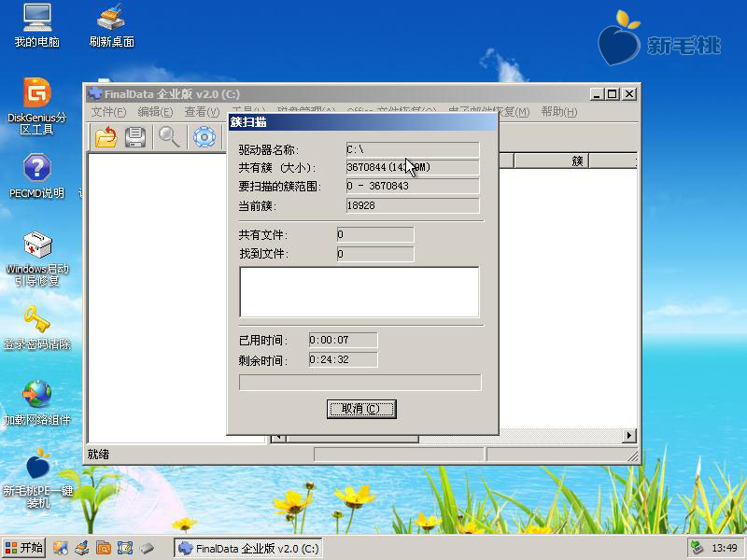Click the brush-and-tray quick launch icon
747x560 pixels.
(x=82, y=548)
